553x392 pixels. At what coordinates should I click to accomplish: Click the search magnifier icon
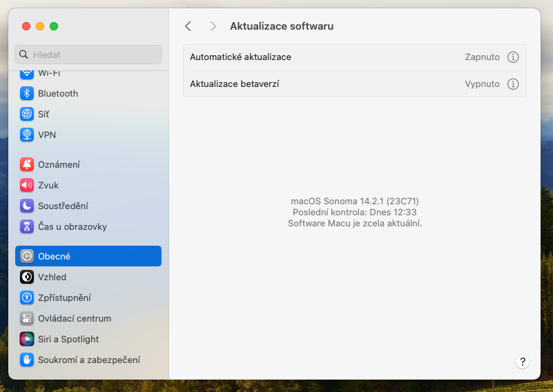coord(23,55)
